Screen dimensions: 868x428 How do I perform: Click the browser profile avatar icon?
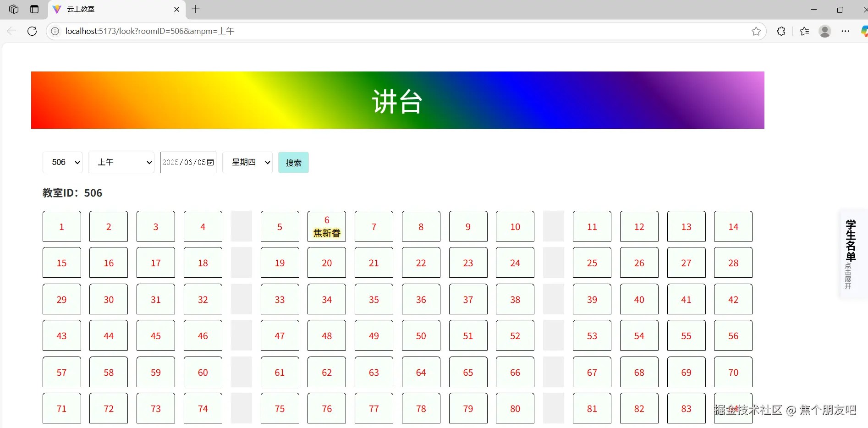tap(824, 31)
